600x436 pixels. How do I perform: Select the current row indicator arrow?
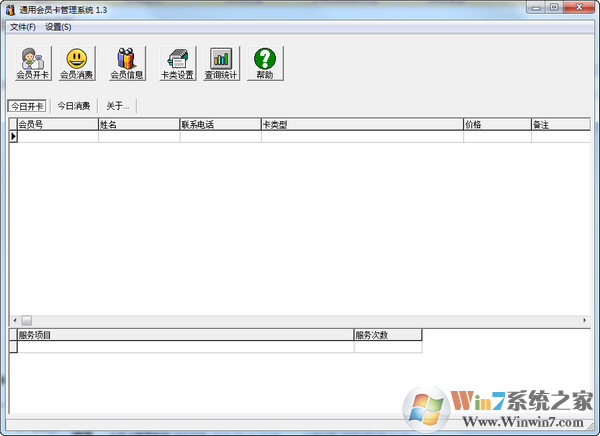[x=13, y=136]
